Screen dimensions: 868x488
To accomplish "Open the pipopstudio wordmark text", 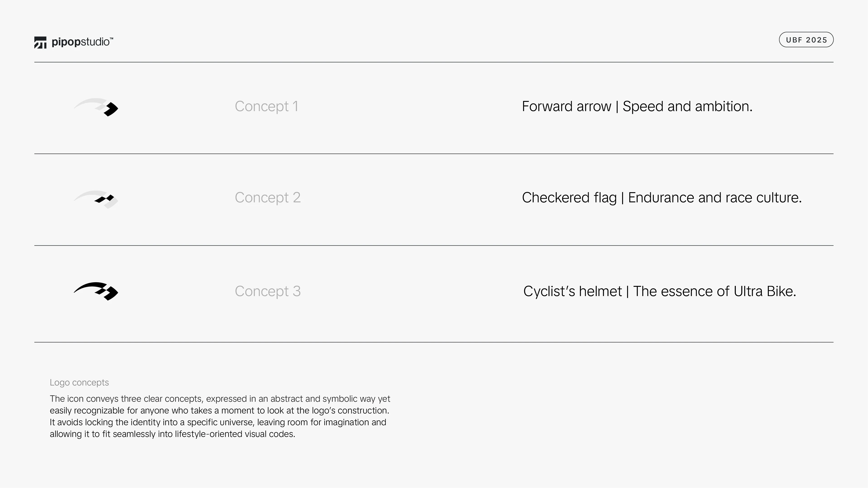I will pyautogui.click(x=80, y=42).
